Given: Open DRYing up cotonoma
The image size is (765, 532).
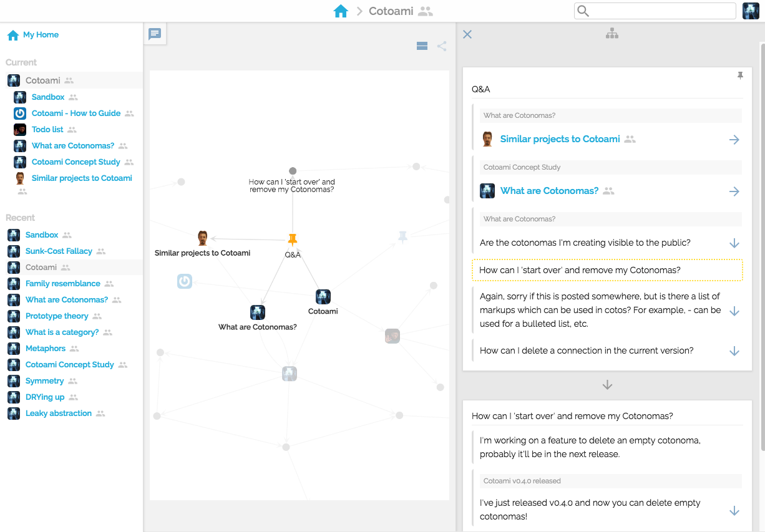Looking at the screenshot, I should (x=45, y=397).
